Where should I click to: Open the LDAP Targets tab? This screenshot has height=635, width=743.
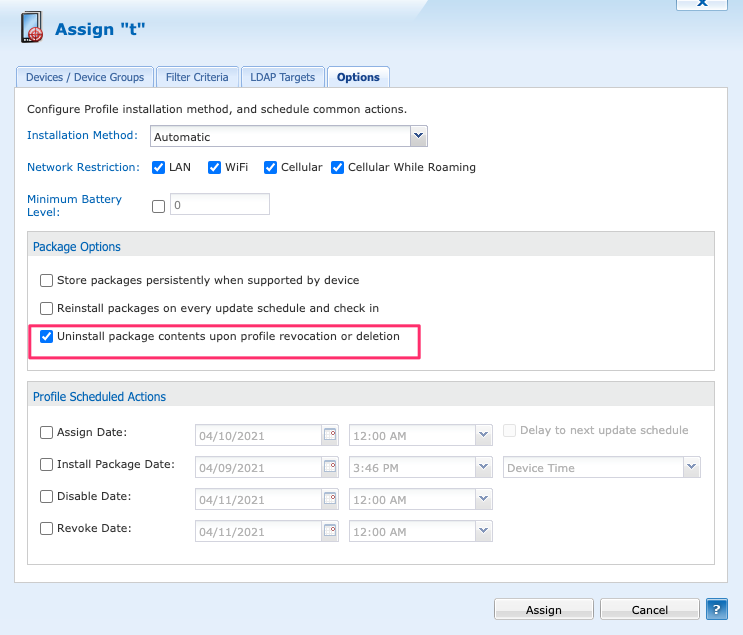pyautogui.click(x=283, y=77)
